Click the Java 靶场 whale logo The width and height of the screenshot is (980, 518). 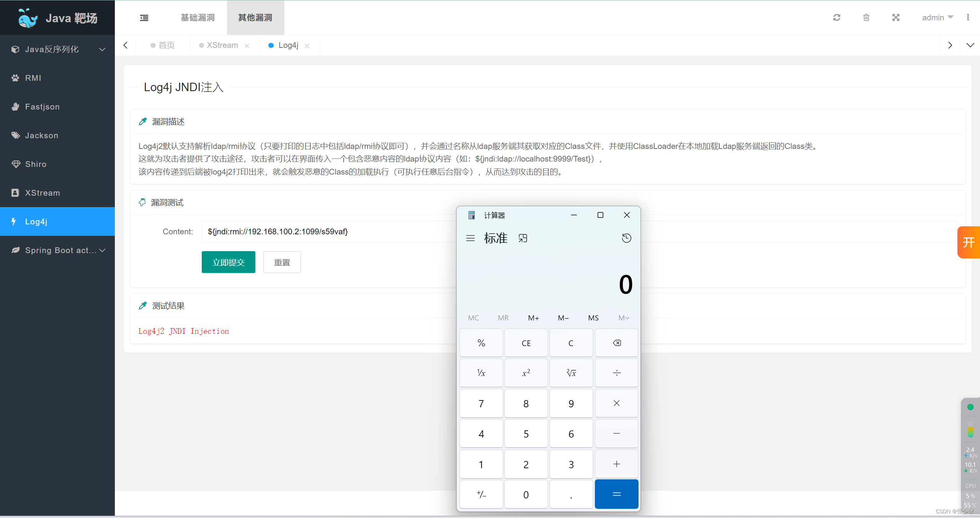(x=28, y=18)
